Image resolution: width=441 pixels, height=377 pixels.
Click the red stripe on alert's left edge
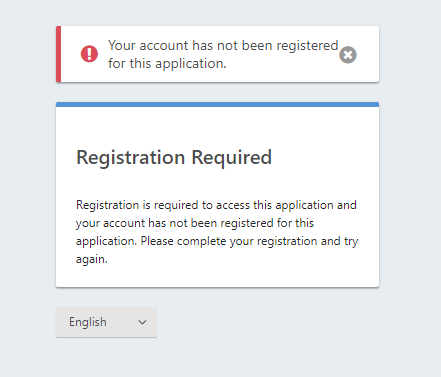58,54
